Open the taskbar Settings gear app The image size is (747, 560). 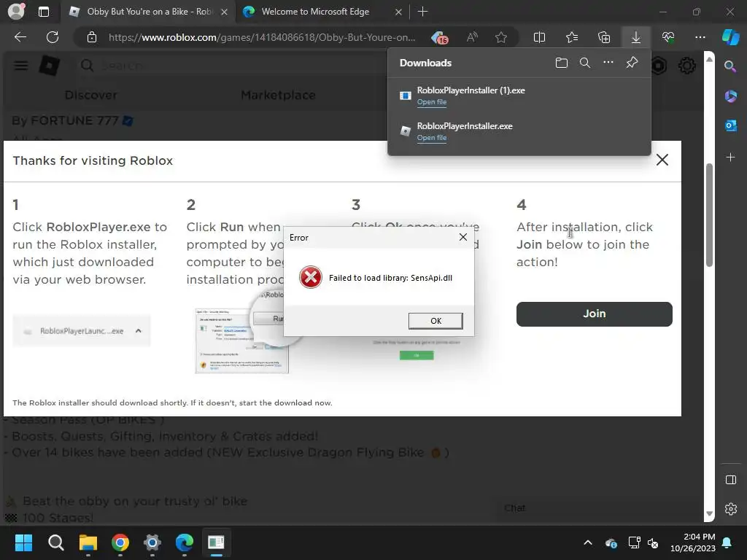pos(152,542)
